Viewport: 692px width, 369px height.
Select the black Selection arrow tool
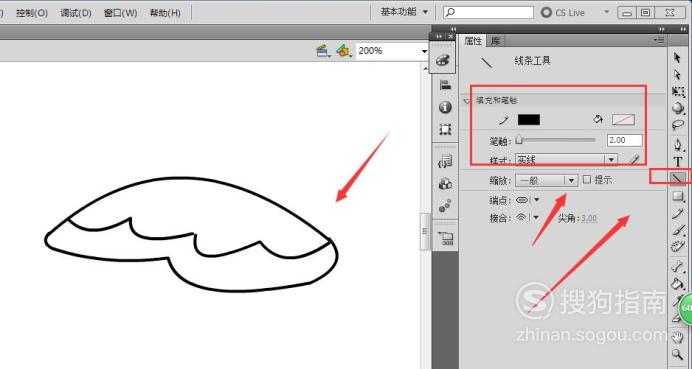[x=677, y=57]
